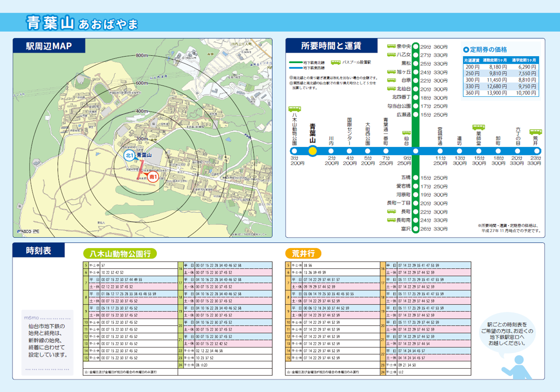Click the 8,180円 price cell
The image size is (560, 392).
[x=497, y=67]
